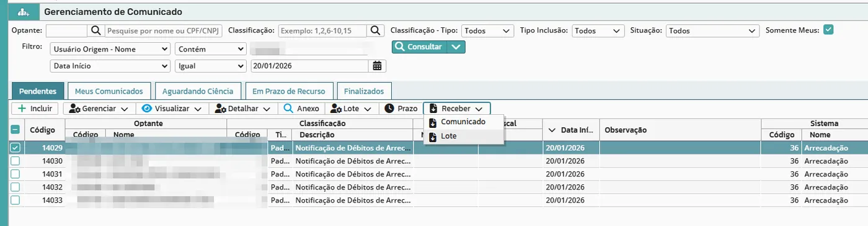This screenshot has height=226, width=868.
Task: Switch to the Em Prazo de Recurso tab
Action: coord(288,91)
